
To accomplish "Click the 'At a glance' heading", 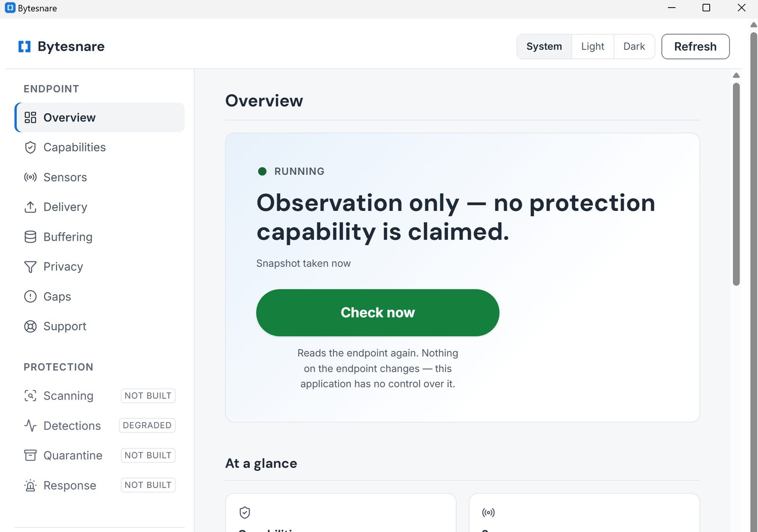I will (261, 463).
